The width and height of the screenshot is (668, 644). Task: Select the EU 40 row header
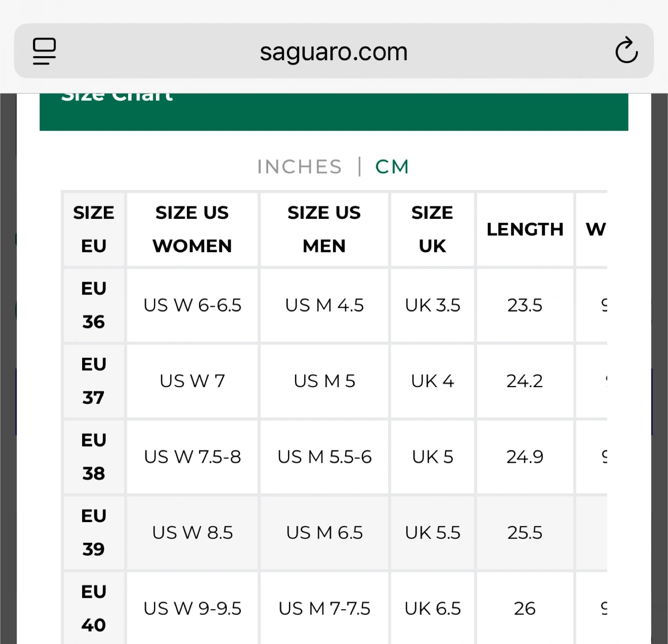94,608
